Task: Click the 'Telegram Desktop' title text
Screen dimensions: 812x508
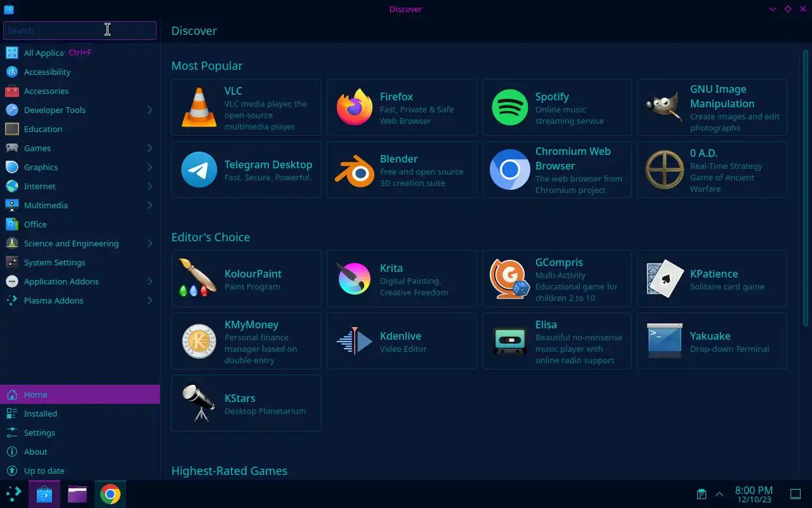Action: 268,164
